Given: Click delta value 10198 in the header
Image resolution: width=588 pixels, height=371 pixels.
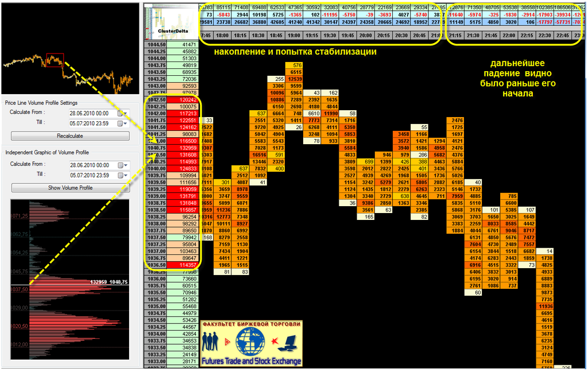Looking at the screenshot, I should pyautogui.click(x=258, y=15).
